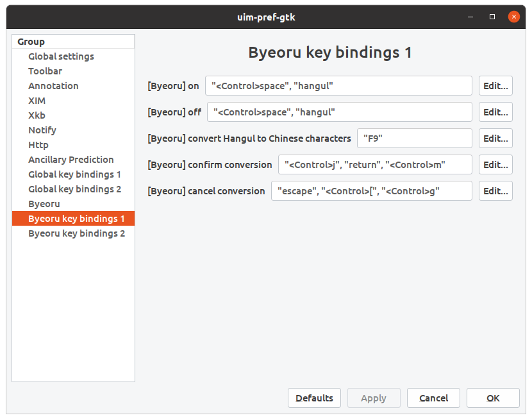Focus the cancel conversion binding field
532x420 pixels.
[372, 191]
